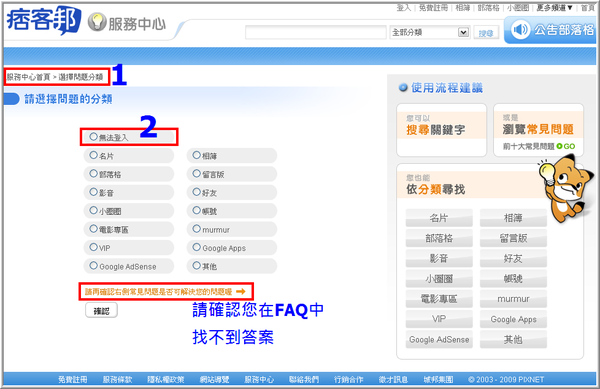The height and width of the screenshot is (389, 600).
Task: Open the 全部分類 category dropdown
Action: pos(429,33)
